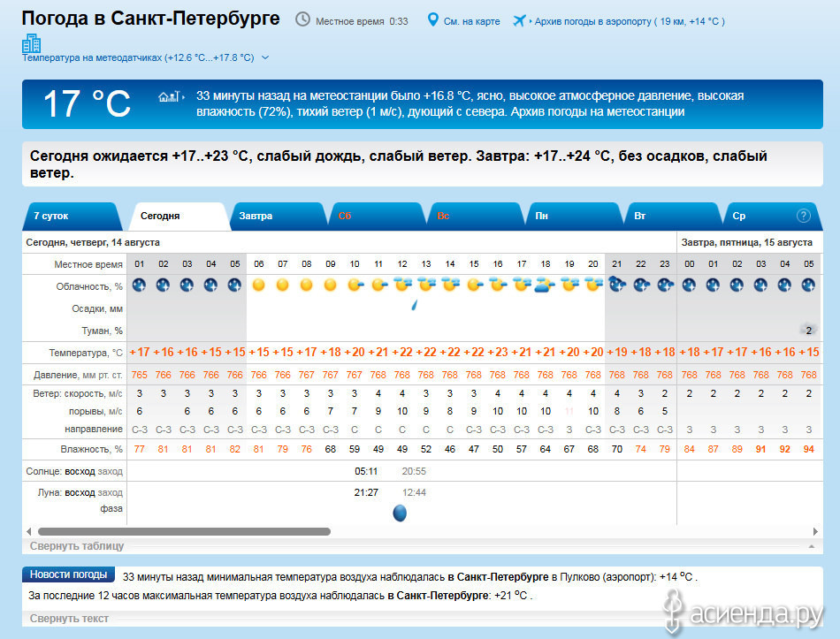This screenshot has height=639, width=840.
Task: Click the airplane icon for airport archive
Action: click(519, 19)
